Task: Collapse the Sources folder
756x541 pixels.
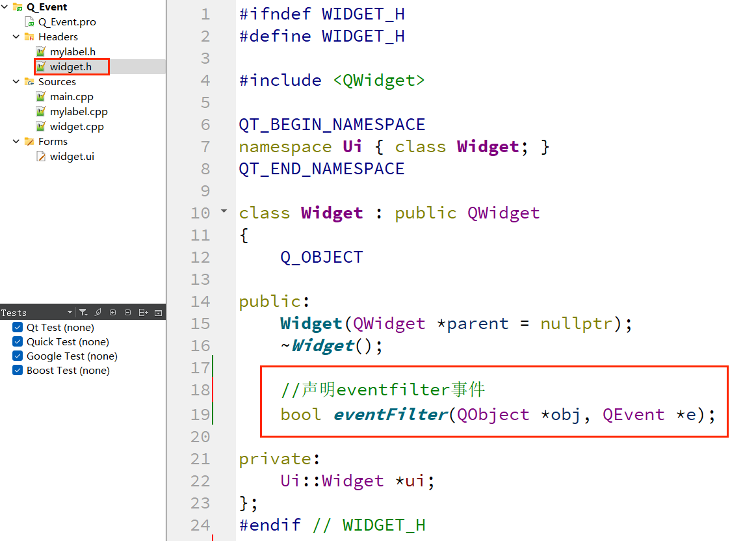Action: point(16,81)
